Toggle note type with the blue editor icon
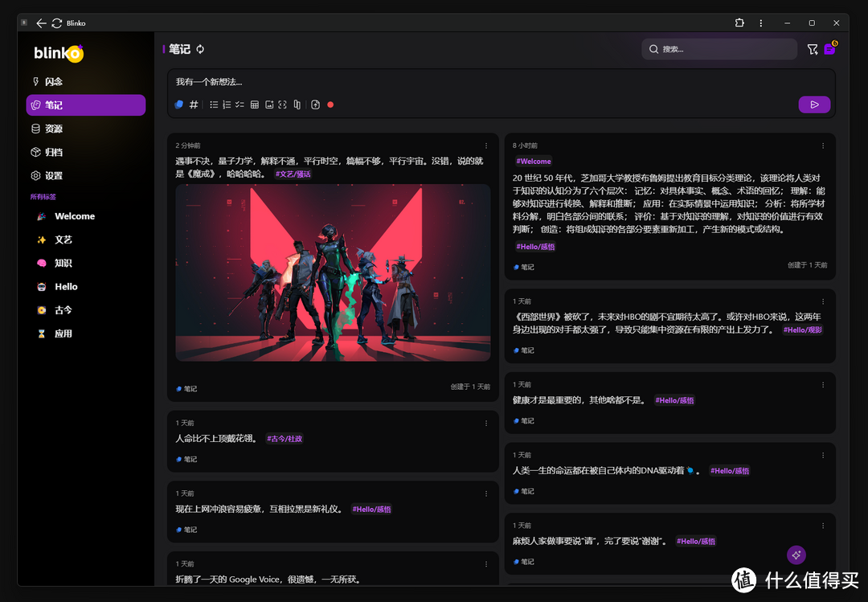 (x=179, y=104)
